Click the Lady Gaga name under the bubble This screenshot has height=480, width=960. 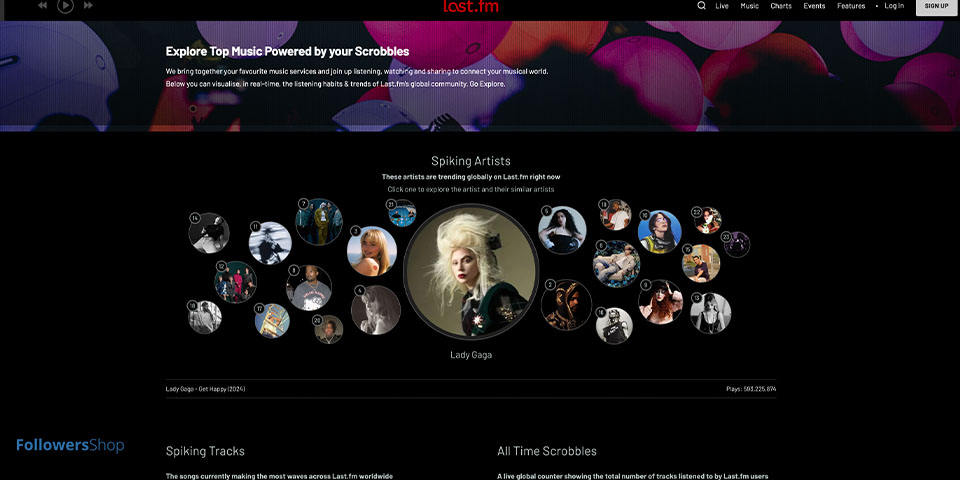click(471, 355)
